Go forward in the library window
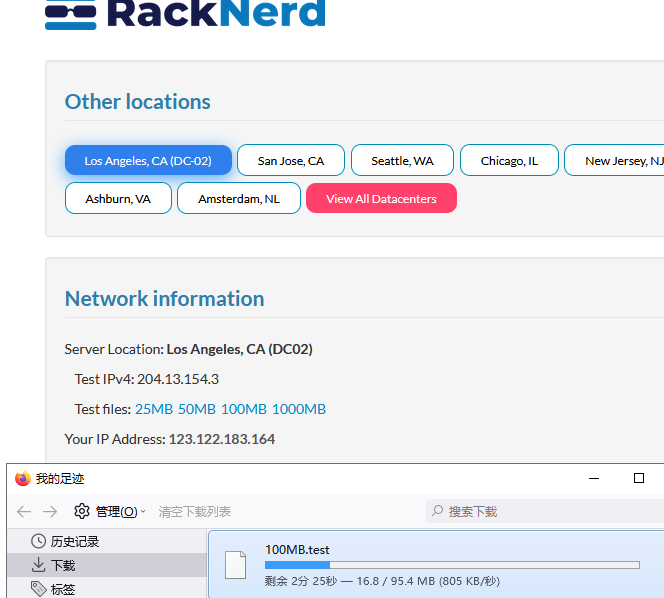Viewport: 664px width, 598px height. (x=50, y=512)
